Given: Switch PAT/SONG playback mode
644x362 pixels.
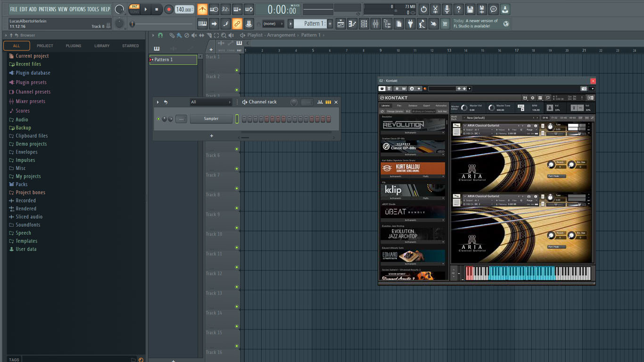Looking at the screenshot, I should tap(134, 9).
